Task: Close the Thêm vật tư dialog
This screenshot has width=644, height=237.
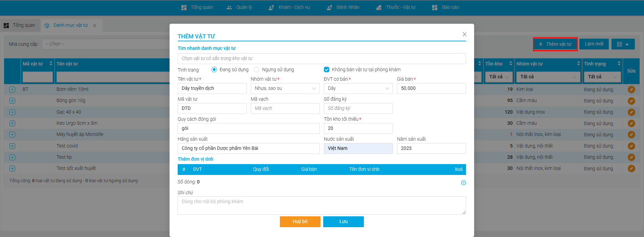Action: click(x=464, y=34)
